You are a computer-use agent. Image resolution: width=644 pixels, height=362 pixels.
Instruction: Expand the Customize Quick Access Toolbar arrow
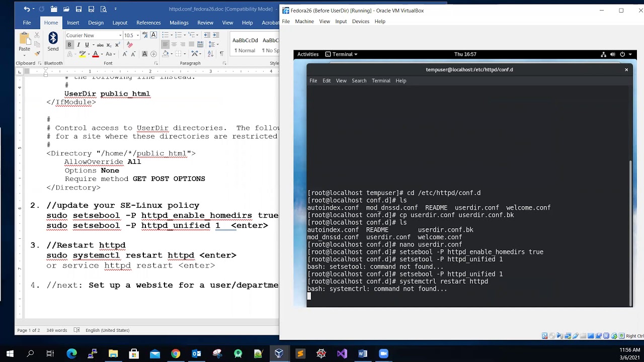tap(115, 9)
